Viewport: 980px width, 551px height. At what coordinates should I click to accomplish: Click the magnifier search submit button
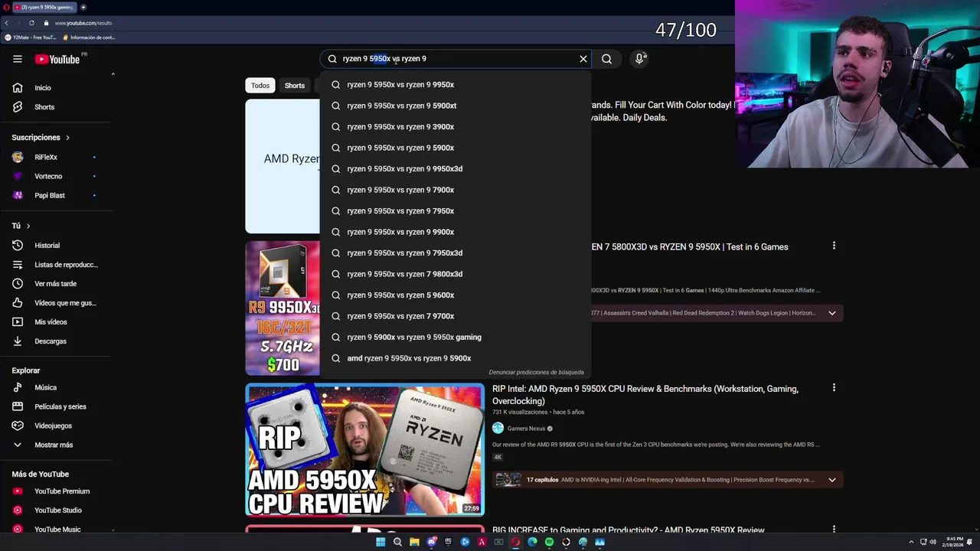pyautogui.click(x=606, y=59)
